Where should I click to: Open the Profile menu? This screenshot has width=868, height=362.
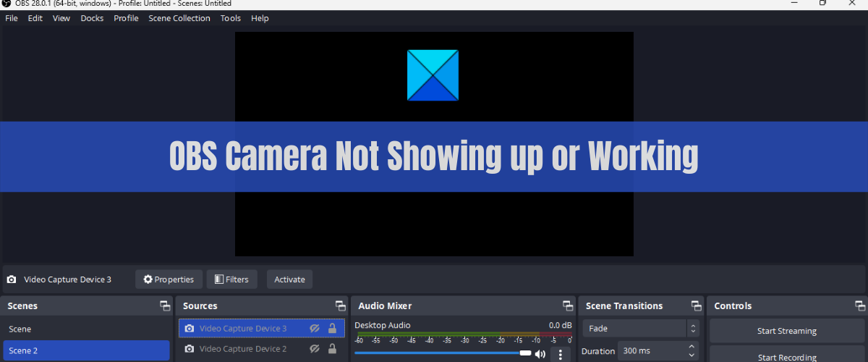(x=126, y=18)
